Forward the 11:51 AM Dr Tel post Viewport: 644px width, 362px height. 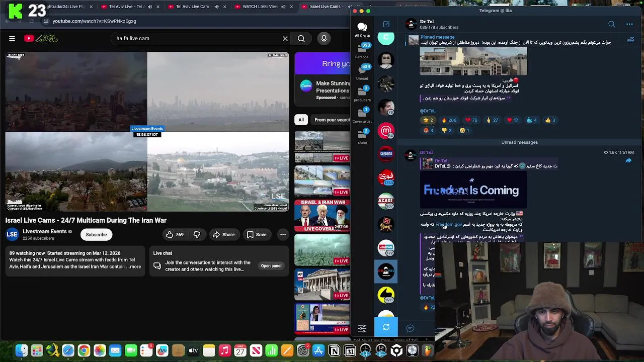[628, 161]
